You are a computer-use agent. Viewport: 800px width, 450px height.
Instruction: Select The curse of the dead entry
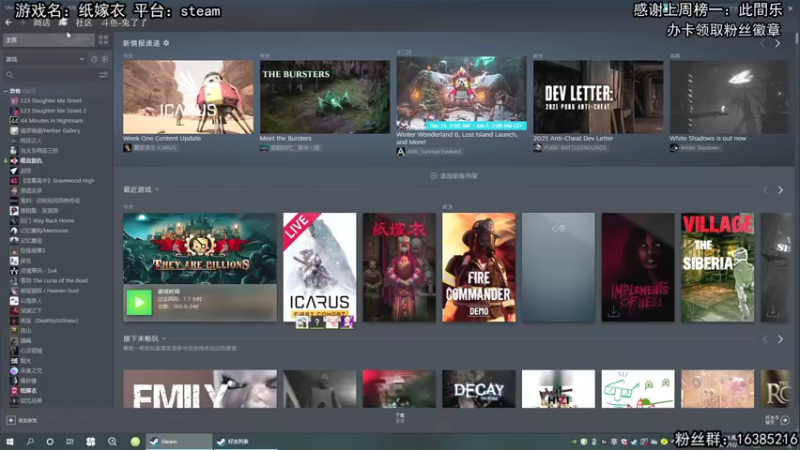tap(54, 281)
